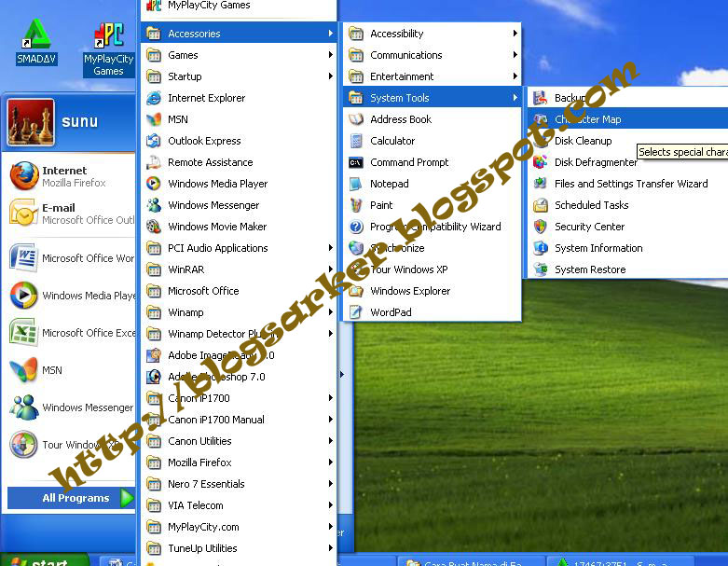
Task: Select the System Tools submenu item
Action: click(433, 98)
